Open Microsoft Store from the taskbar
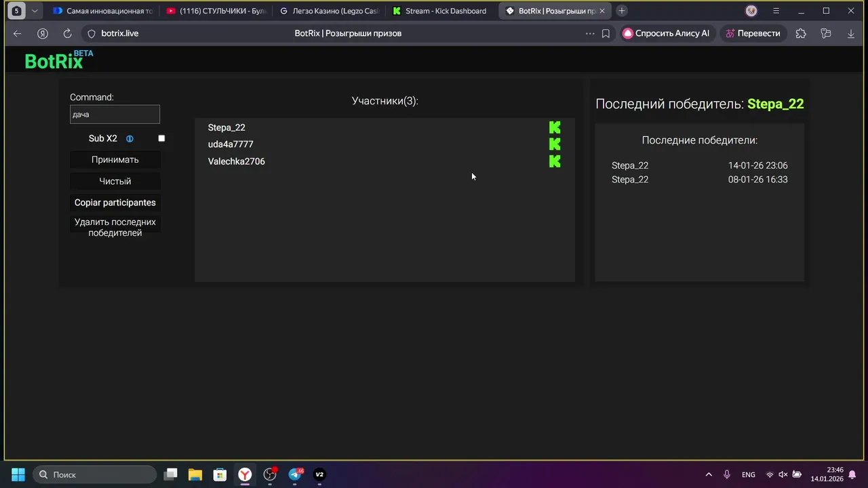868x488 pixels. coord(220,474)
